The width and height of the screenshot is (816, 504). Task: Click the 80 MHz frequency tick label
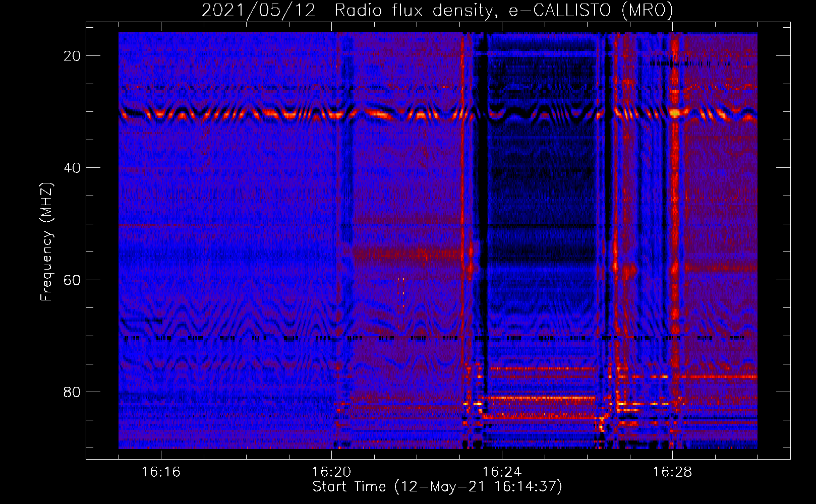(x=72, y=392)
